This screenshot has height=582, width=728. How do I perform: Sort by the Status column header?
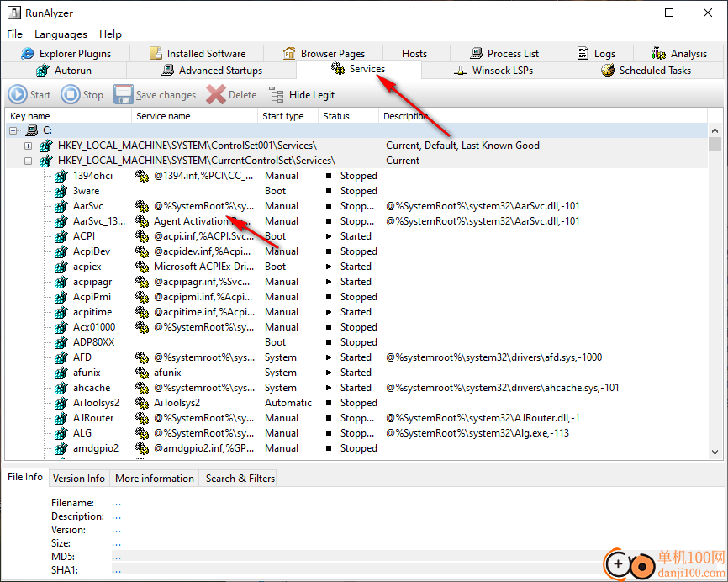click(x=348, y=116)
